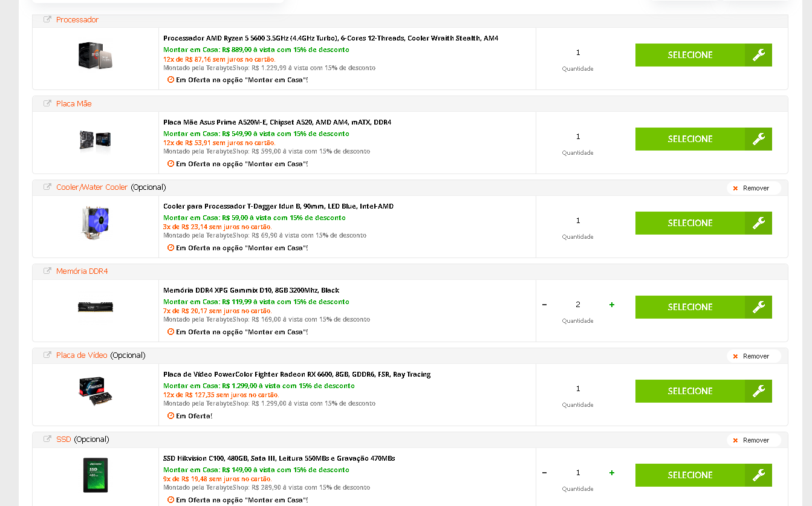Click the wrench icon in the processor's SELECIONE button

point(759,55)
